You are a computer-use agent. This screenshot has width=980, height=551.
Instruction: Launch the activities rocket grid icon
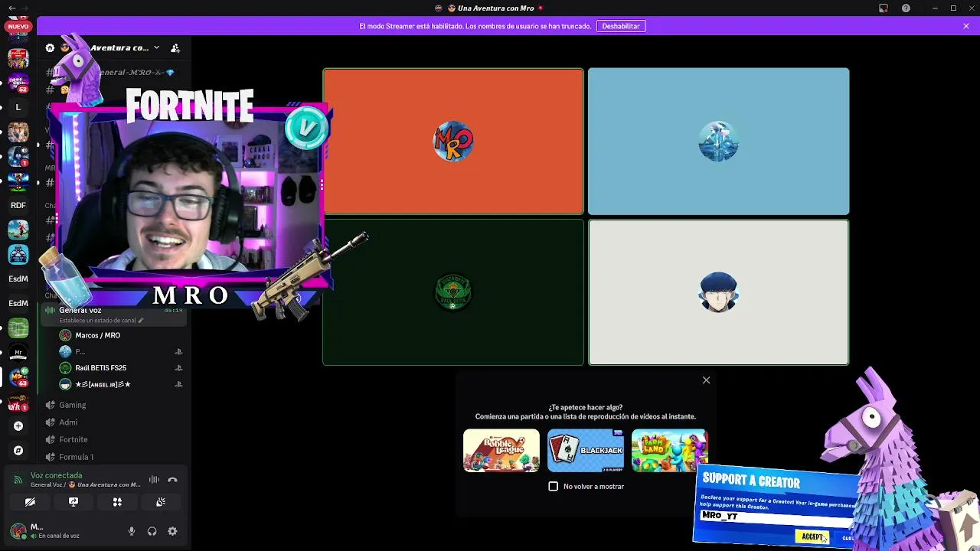pos(117,502)
